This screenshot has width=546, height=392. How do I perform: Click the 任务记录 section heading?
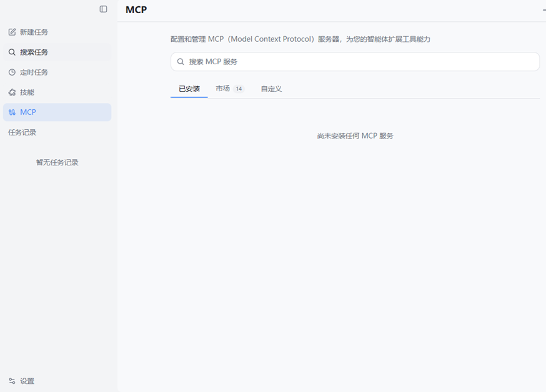tap(22, 132)
